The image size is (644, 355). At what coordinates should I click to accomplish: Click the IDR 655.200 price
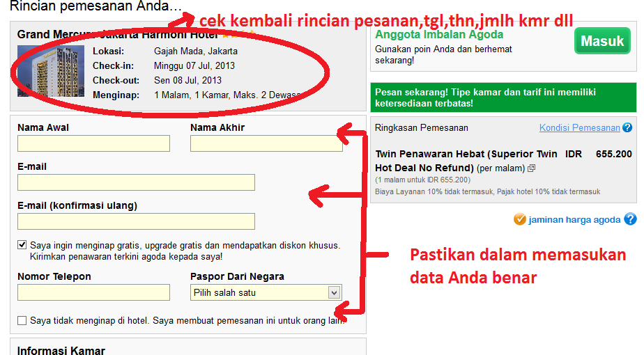tap(599, 154)
